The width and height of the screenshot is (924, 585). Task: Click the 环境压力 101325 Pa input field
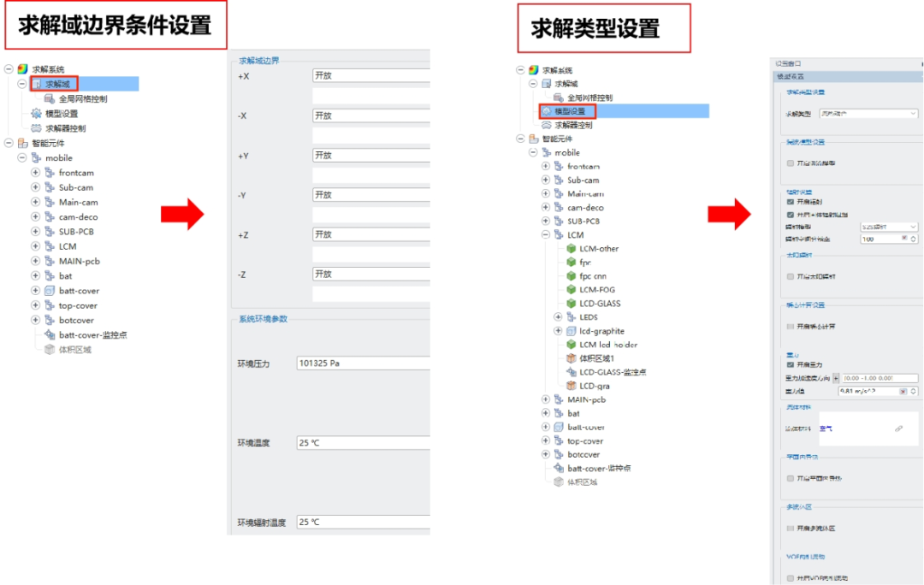point(359,363)
